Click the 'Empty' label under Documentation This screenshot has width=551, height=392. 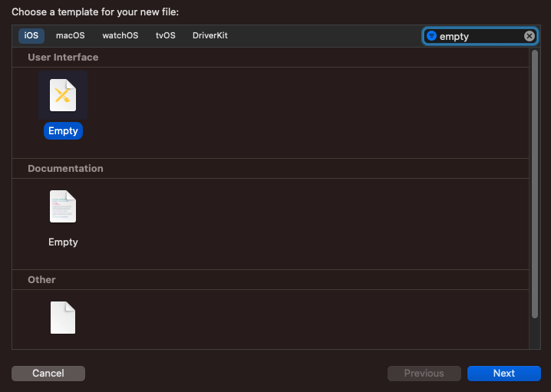63,242
